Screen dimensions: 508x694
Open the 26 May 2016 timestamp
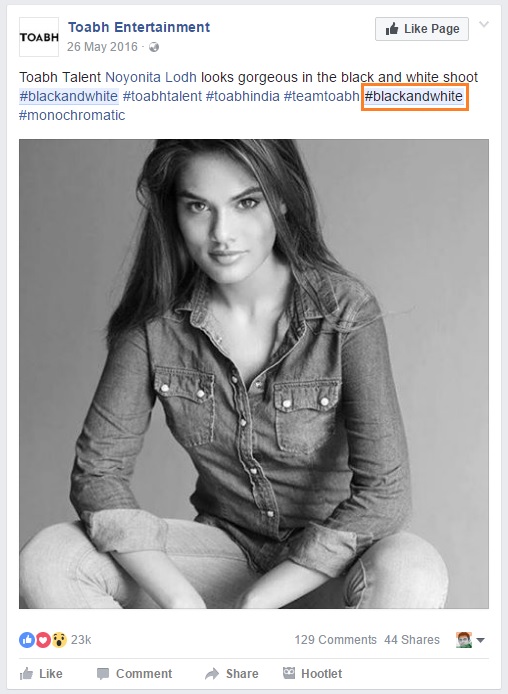(x=102, y=47)
